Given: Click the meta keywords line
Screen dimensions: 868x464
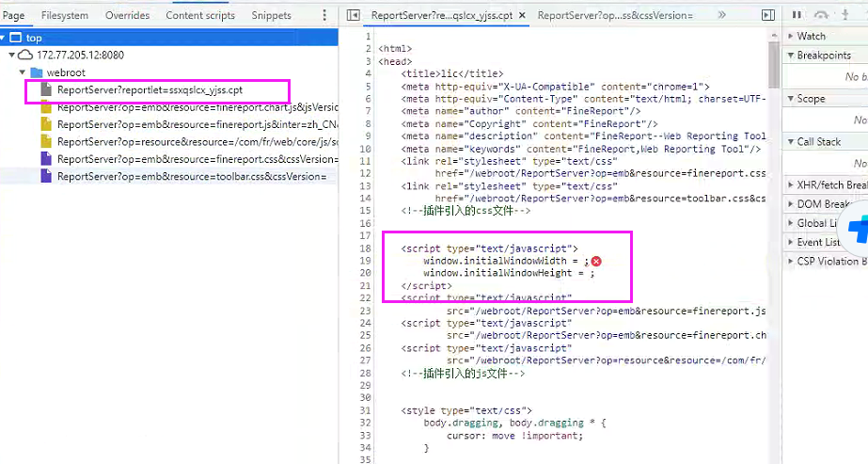Looking at the screenshot, I should coord(580,149).
